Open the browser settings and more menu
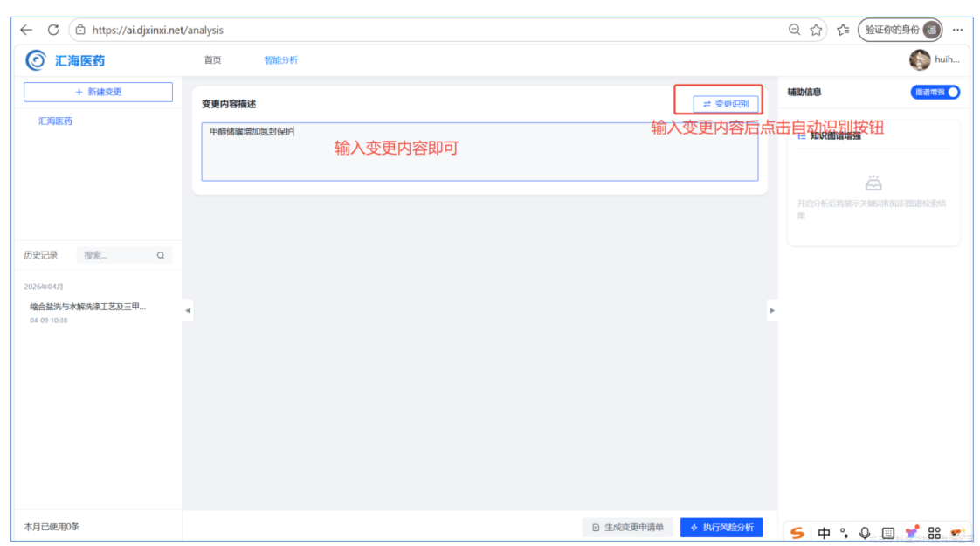 957,30
